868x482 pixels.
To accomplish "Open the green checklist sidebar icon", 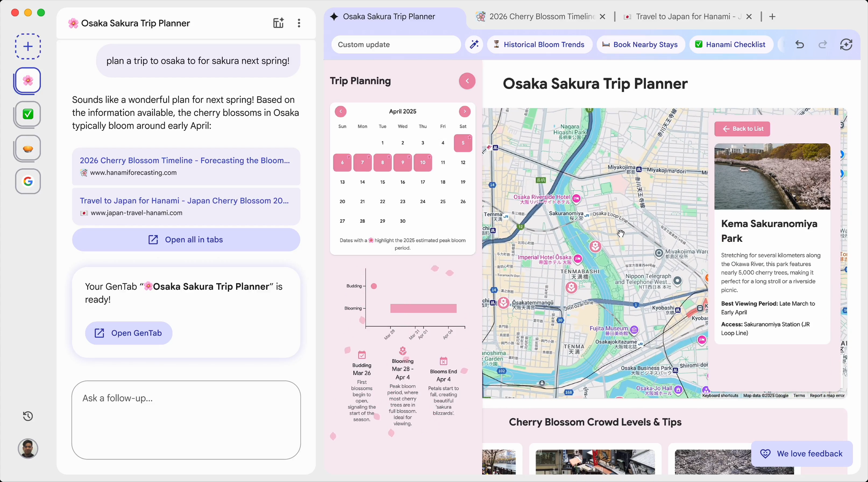I will click(x=28, y=114).
